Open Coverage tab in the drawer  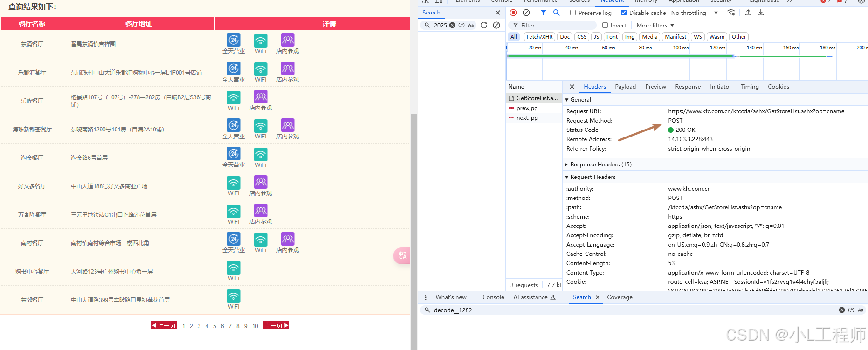tap(620, 297)
